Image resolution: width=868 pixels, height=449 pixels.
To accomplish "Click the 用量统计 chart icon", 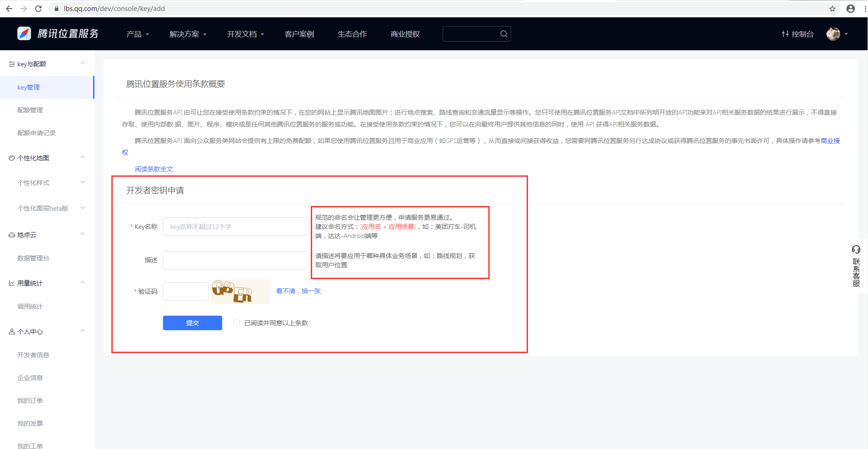I will click(x=11, y=282).
